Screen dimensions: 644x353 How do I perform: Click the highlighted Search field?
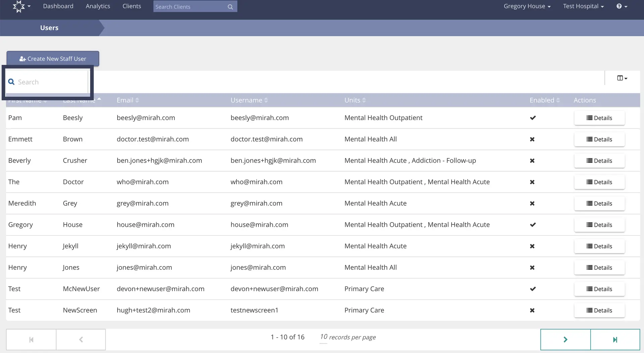(47, 82)
